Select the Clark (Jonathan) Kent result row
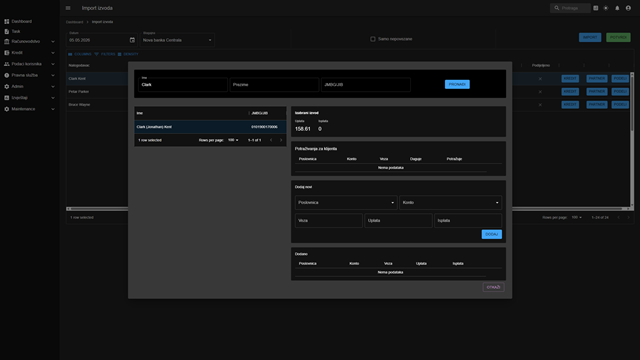Viewport: 640px width, 360px height. pyautogui.click(x=210, y=127)
